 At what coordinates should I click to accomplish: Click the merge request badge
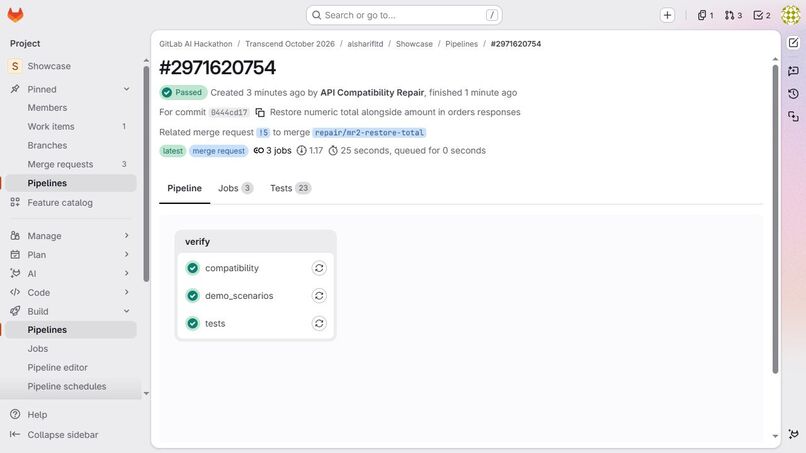218,151
